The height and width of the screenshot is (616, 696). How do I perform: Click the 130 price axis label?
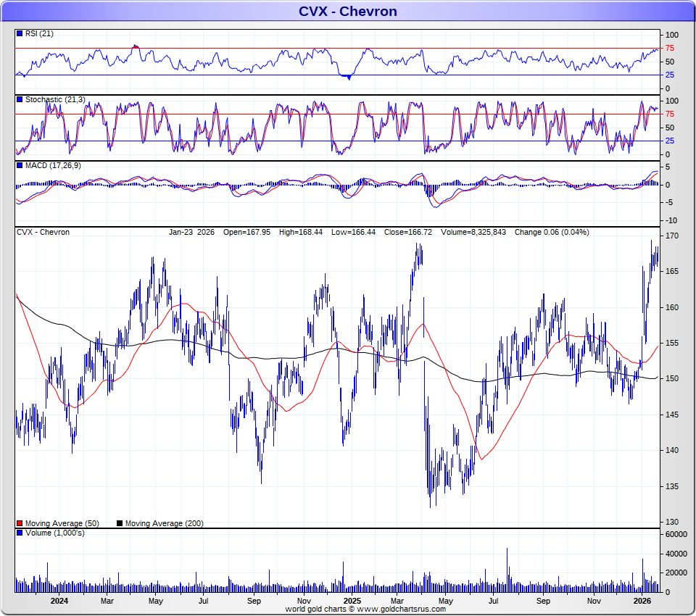point(672,522)
